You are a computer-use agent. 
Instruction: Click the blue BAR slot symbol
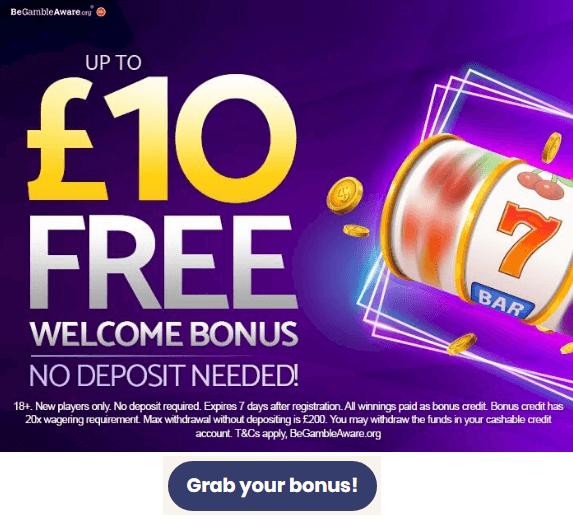click(503, 301)
